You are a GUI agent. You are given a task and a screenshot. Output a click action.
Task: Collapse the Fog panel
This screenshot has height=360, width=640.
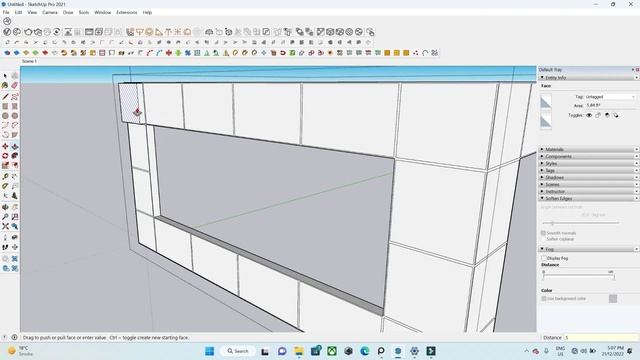(x=588, y=249)
